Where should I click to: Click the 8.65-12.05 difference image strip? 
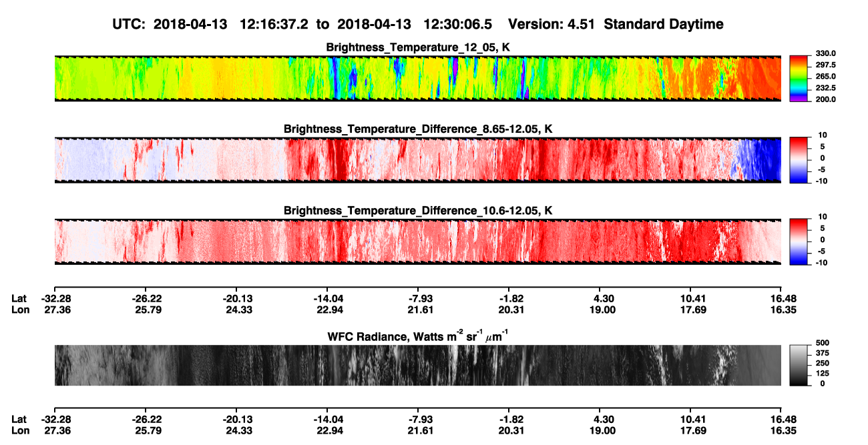[417, 160]
